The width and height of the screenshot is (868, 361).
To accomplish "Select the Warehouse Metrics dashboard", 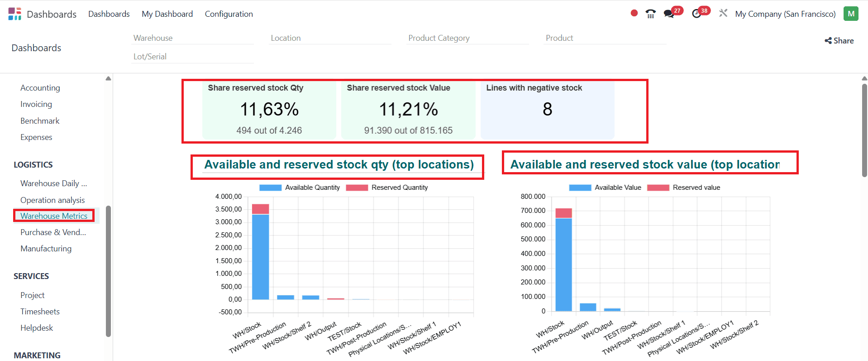I will pyautogui.click(x=54, y=216).
